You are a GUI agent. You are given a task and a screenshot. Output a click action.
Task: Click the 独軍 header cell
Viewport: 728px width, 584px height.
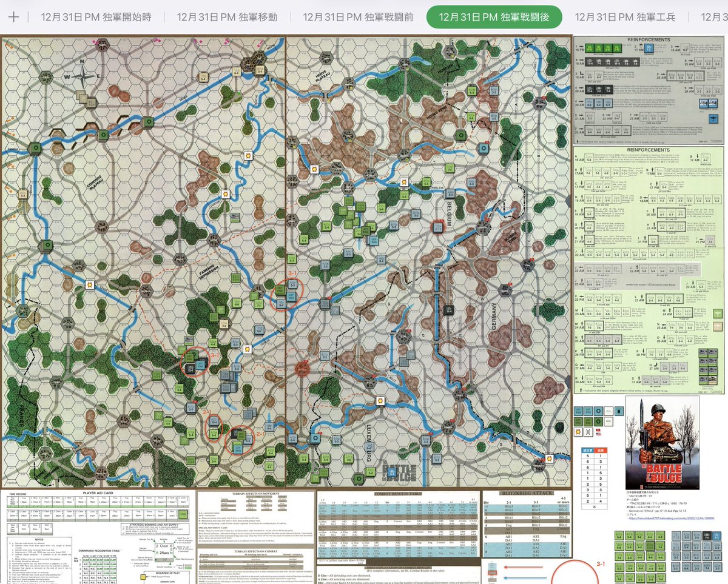[601, 451]
